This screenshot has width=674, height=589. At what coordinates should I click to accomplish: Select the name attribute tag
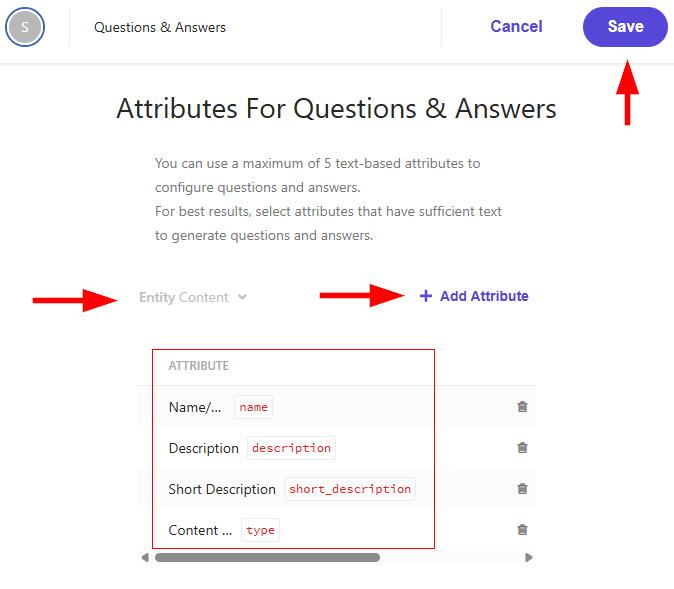[253, 407]
